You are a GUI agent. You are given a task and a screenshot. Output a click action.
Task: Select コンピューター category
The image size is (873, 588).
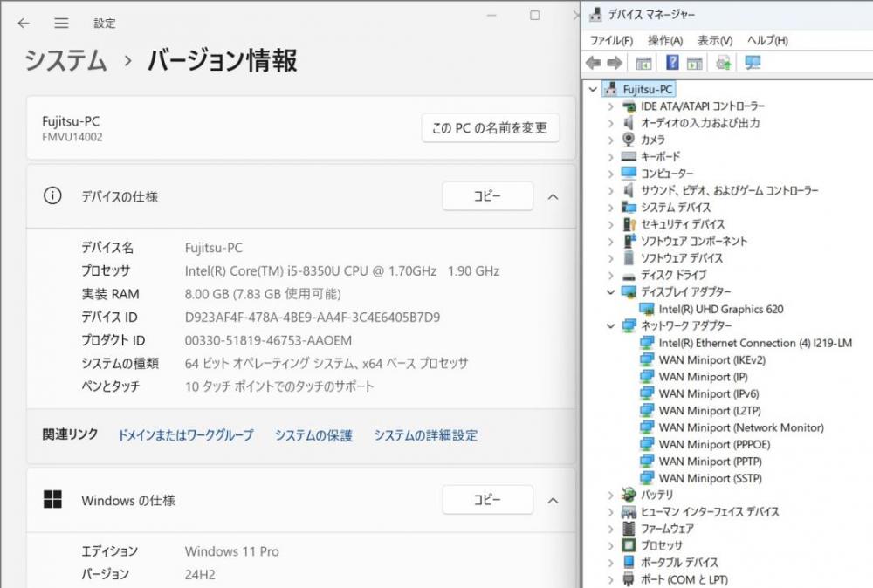(x=667, y=174)
